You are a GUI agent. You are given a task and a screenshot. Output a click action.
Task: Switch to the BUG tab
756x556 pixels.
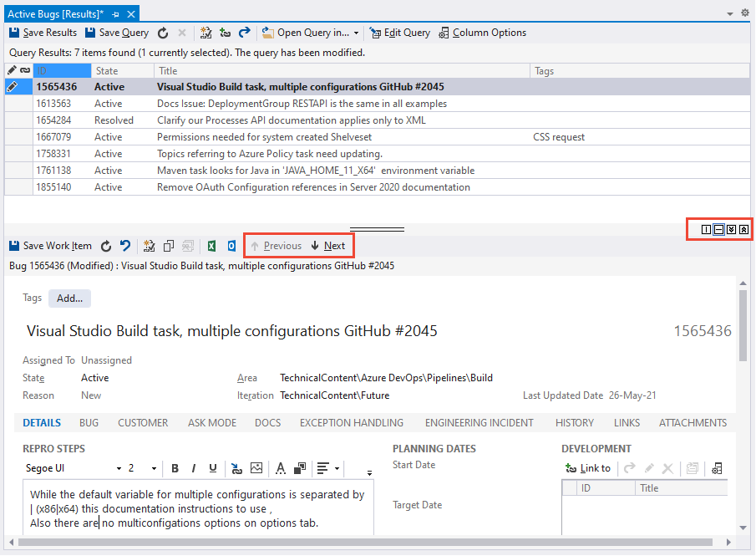point(89,423)
